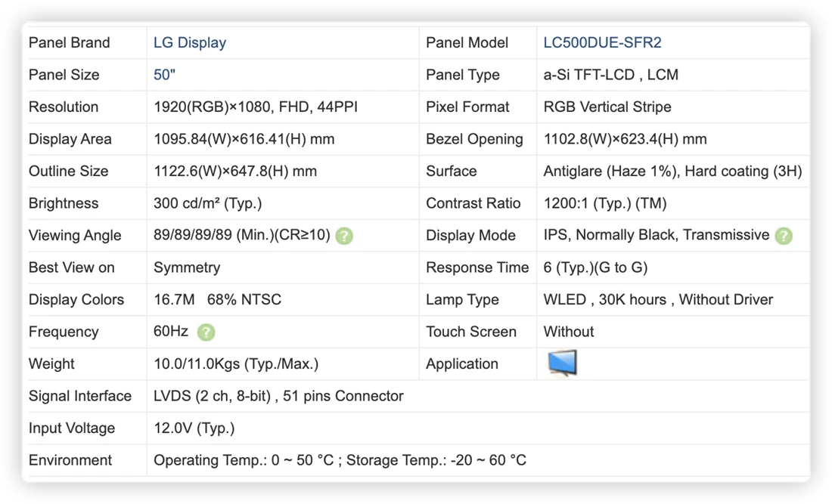
Task: Click the Frequency label
Action: point(64,332)
